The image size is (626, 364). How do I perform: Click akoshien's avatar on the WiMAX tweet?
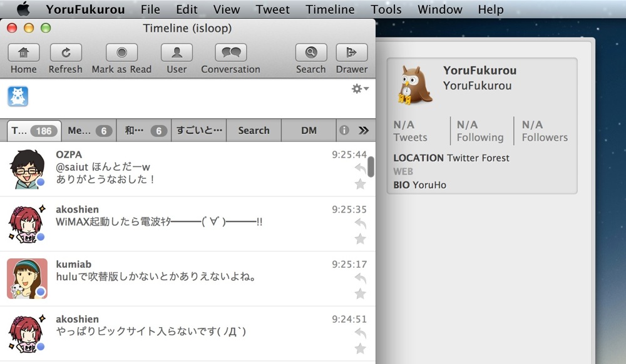tap(27, 224)
